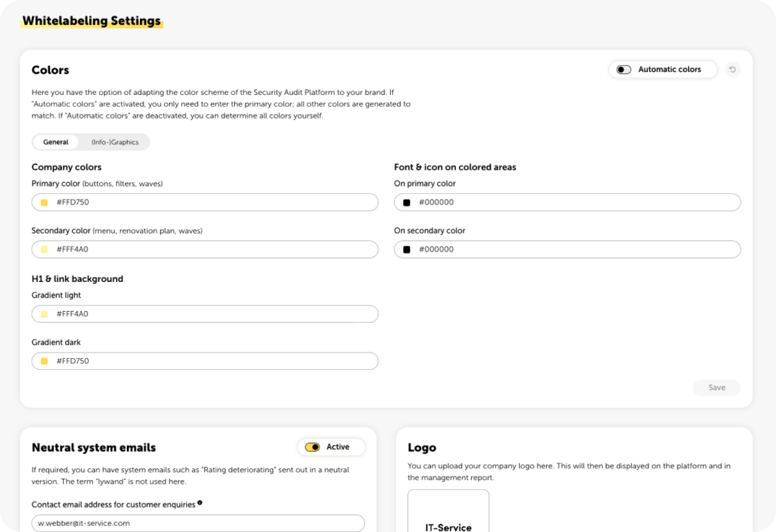The image size is (776, 532).
Task: Pick the Gradient light color swatch
Action: [x=44, y=314]
